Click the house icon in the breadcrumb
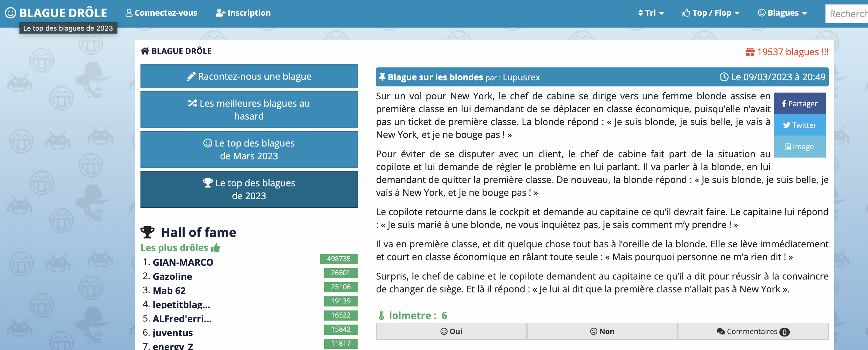868x350 pixels. [144, 51]
